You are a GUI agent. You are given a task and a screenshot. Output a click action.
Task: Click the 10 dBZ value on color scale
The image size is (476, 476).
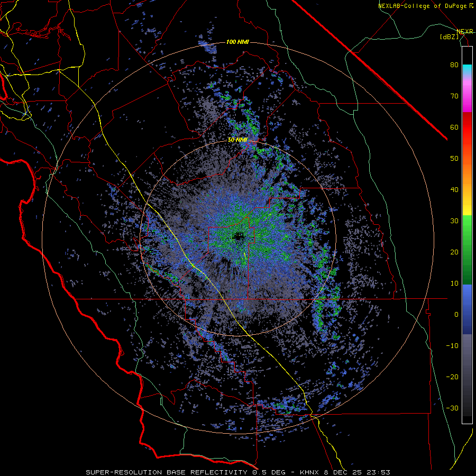click(x=454, y=283)
